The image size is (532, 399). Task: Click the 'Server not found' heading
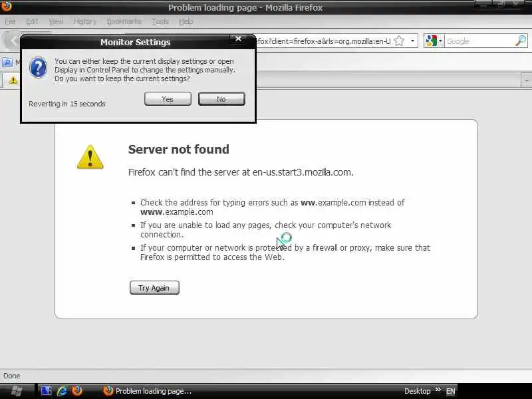(178, 149)
